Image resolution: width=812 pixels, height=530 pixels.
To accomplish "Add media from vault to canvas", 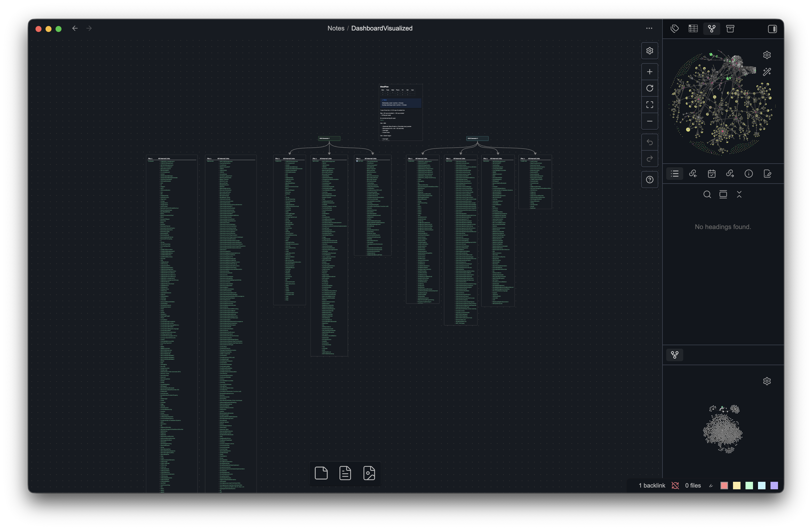I will click(x=369, y=473).
